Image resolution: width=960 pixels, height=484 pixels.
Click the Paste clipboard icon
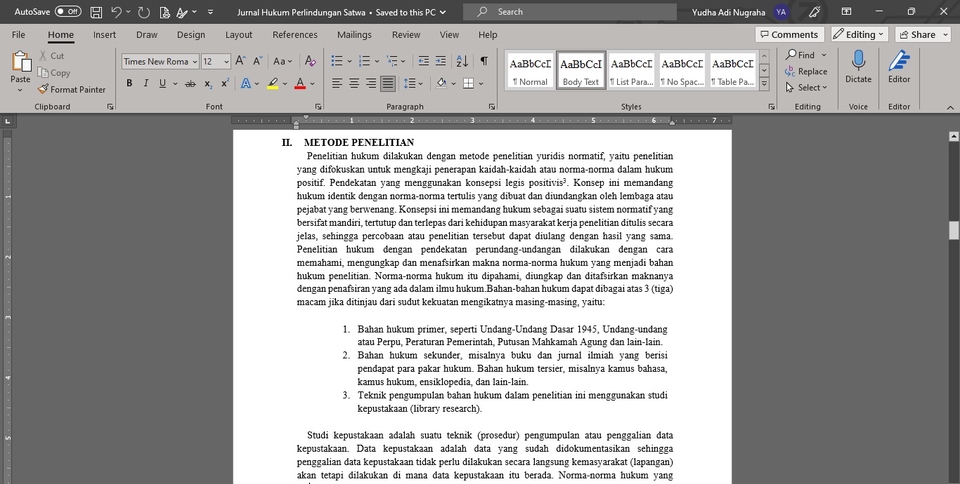(20, 61)
